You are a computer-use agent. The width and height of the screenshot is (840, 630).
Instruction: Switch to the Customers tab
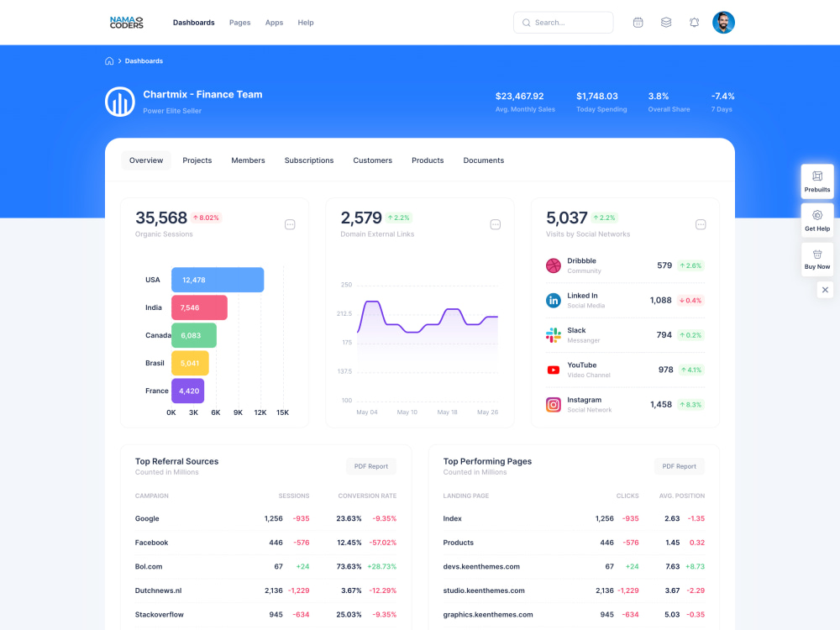point(372,160)
